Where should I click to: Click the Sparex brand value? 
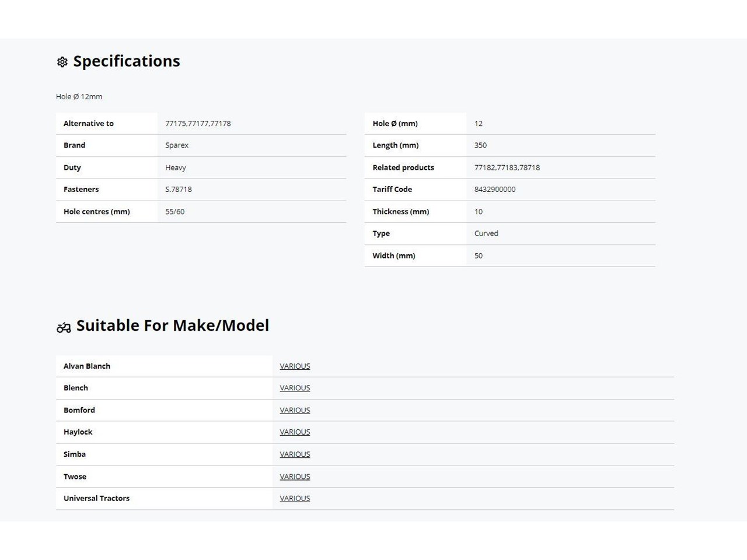pos(177,145)
